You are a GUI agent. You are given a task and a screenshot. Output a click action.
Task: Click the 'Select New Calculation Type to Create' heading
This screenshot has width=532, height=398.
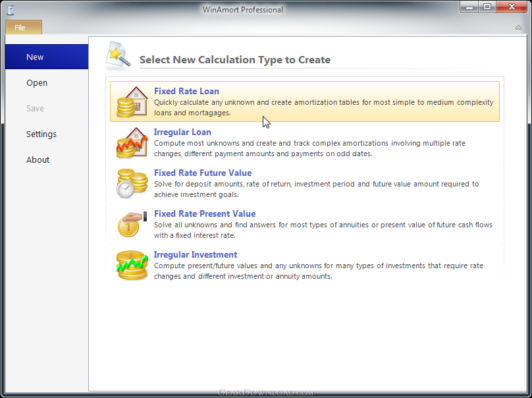pyautogui.click(x=235, y=60)
